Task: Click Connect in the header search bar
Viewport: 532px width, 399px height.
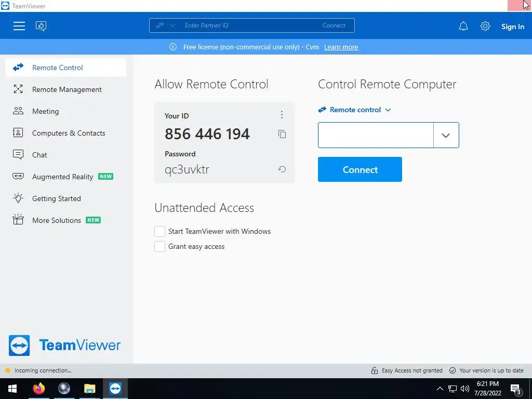Action: (334, 25)
